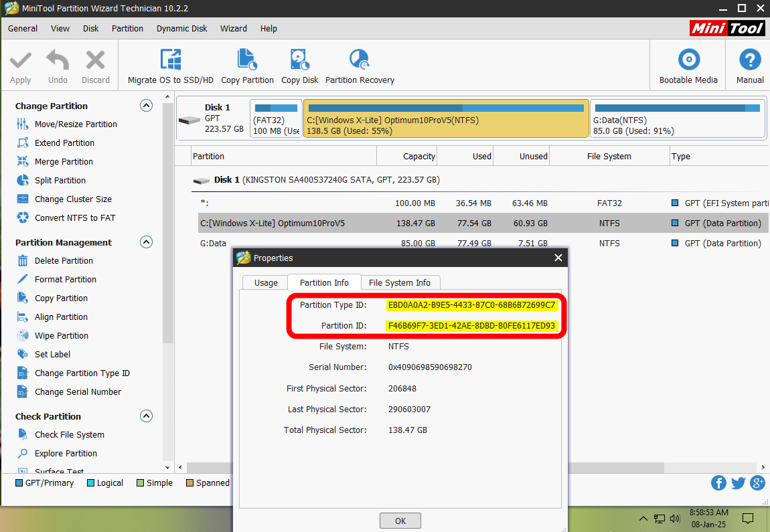
Task: Choose Wipe Partition
Action: click(x=62, y=335)
